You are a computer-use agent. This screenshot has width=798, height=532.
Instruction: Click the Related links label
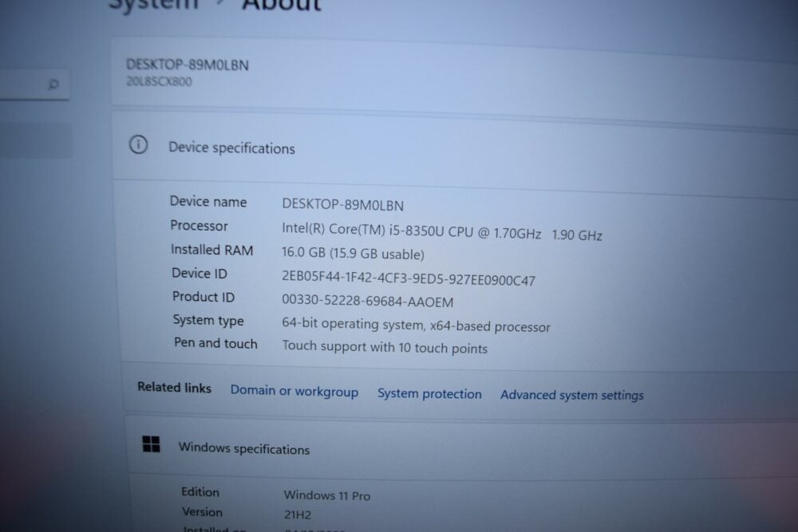point(174,388)
